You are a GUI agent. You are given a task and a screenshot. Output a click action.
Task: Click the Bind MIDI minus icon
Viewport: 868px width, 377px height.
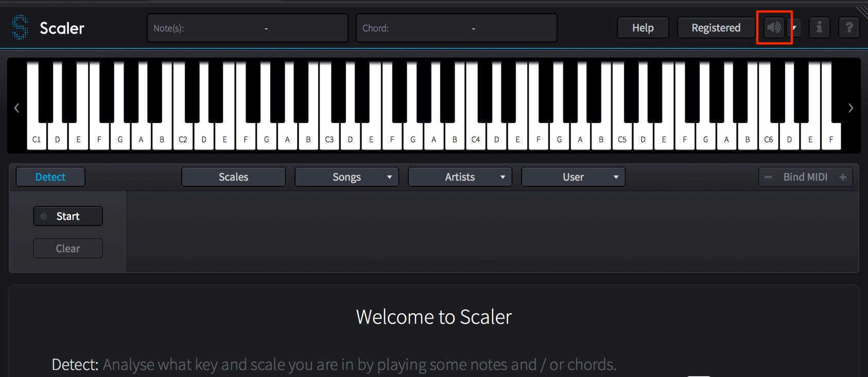768,177
